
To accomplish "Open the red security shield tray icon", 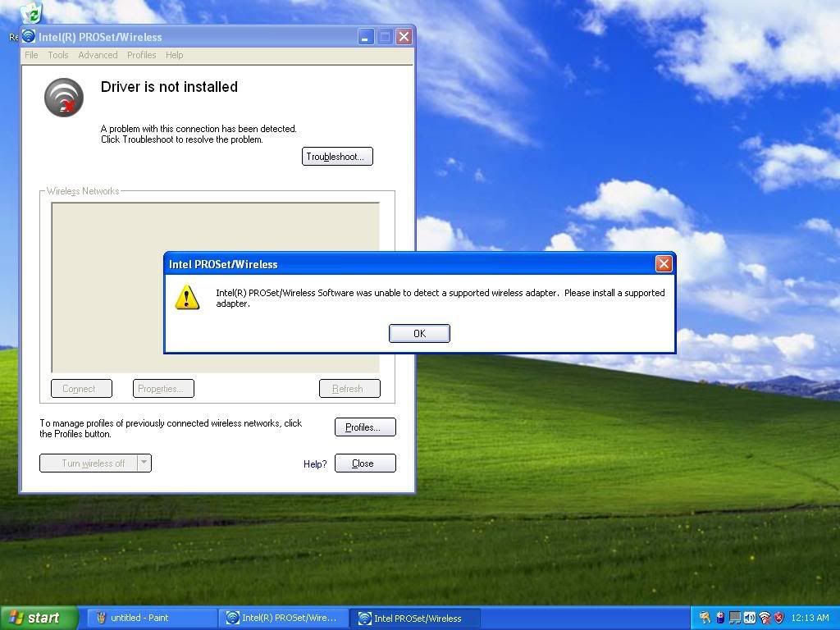I will point(779,618).
